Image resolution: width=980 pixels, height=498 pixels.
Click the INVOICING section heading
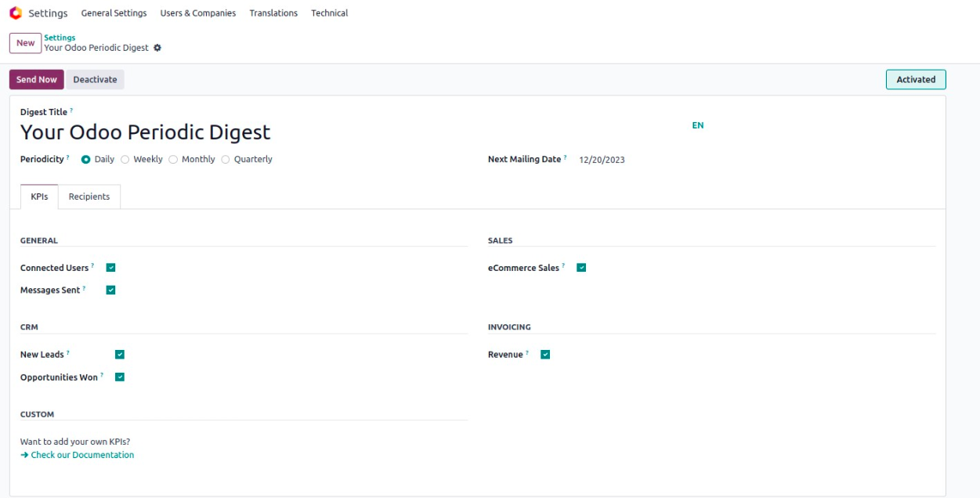point(509,327)
